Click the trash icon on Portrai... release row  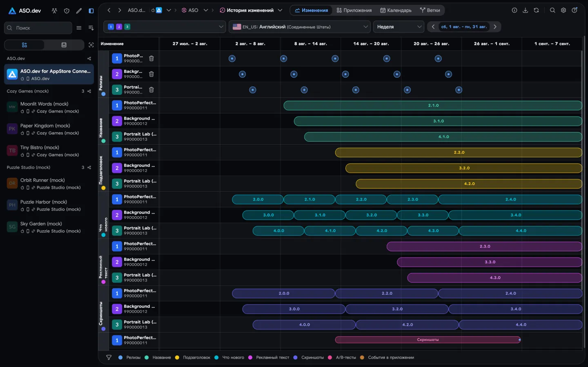151,90
